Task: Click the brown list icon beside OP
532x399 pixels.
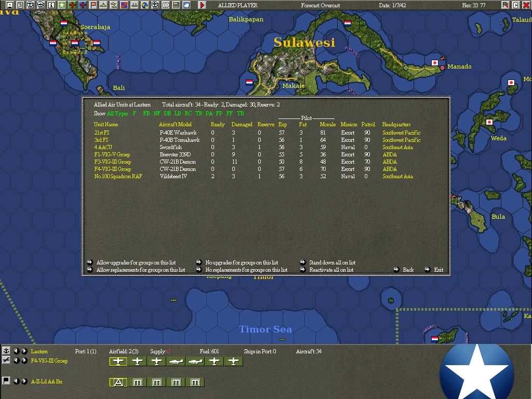Action: 176,5
